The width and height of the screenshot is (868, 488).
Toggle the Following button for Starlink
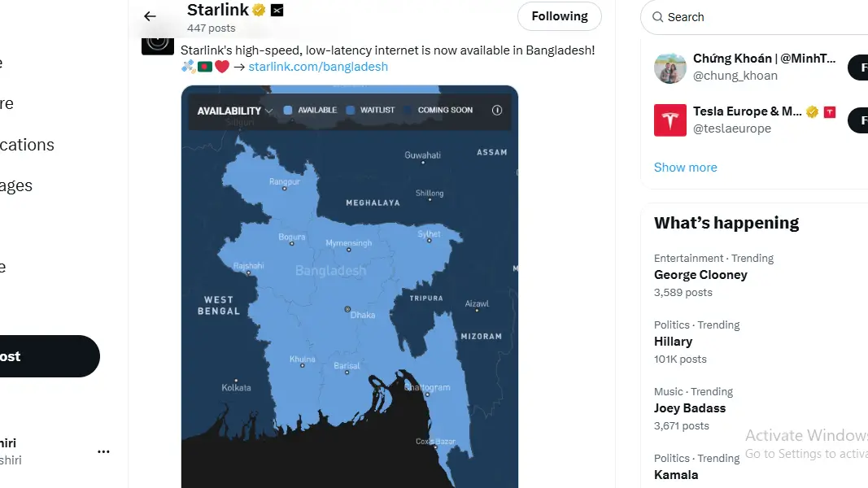pyautogui.click(x=559, y=16)
